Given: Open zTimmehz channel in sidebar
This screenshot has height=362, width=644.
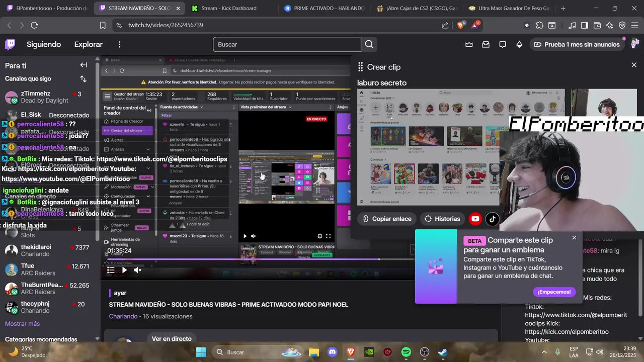Looking at the screenshot, I should tap(49, 97).
